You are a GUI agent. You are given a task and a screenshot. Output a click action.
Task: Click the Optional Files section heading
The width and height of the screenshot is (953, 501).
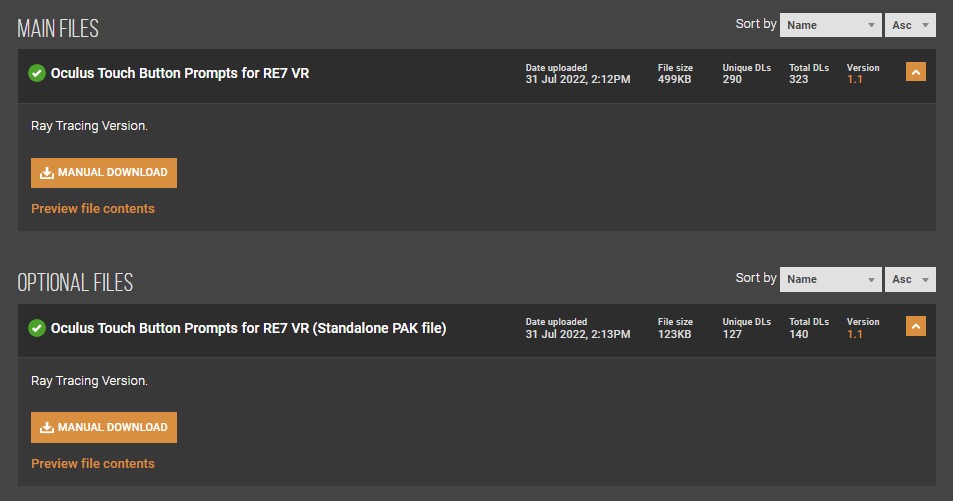[75, 282]
